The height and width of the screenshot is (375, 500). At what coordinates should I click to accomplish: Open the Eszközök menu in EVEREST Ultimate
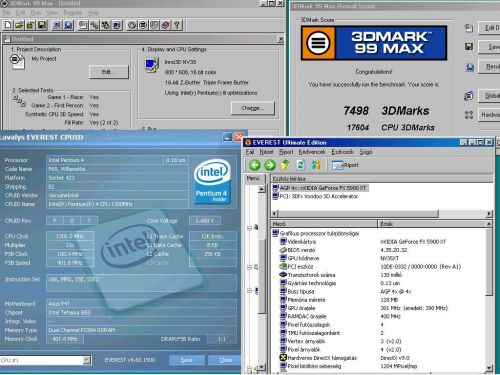pyautogui.click(x=342, y=152)
